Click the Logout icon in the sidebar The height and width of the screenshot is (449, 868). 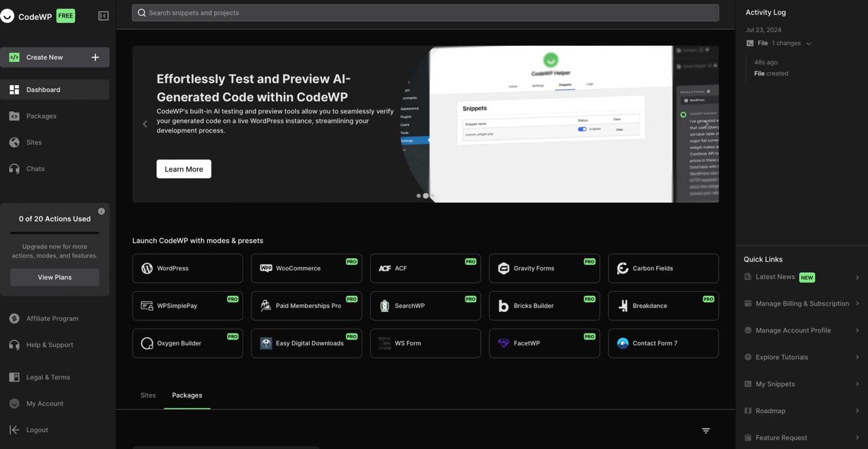[14, 429]
